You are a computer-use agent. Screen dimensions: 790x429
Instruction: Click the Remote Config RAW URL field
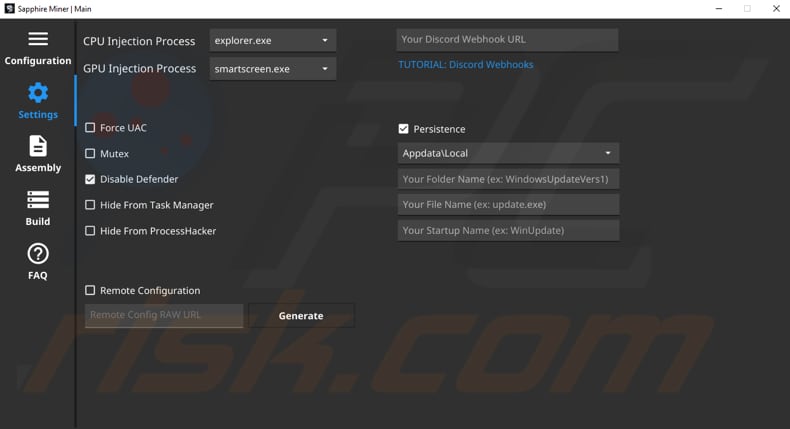click(164, 315)
